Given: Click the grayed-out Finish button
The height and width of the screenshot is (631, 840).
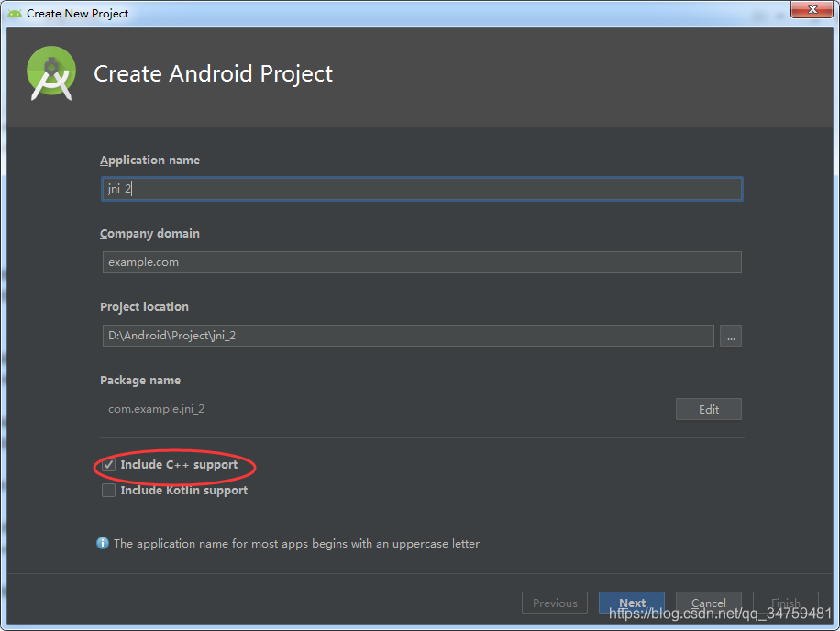Looking at the screenshot, I should 786,603.
